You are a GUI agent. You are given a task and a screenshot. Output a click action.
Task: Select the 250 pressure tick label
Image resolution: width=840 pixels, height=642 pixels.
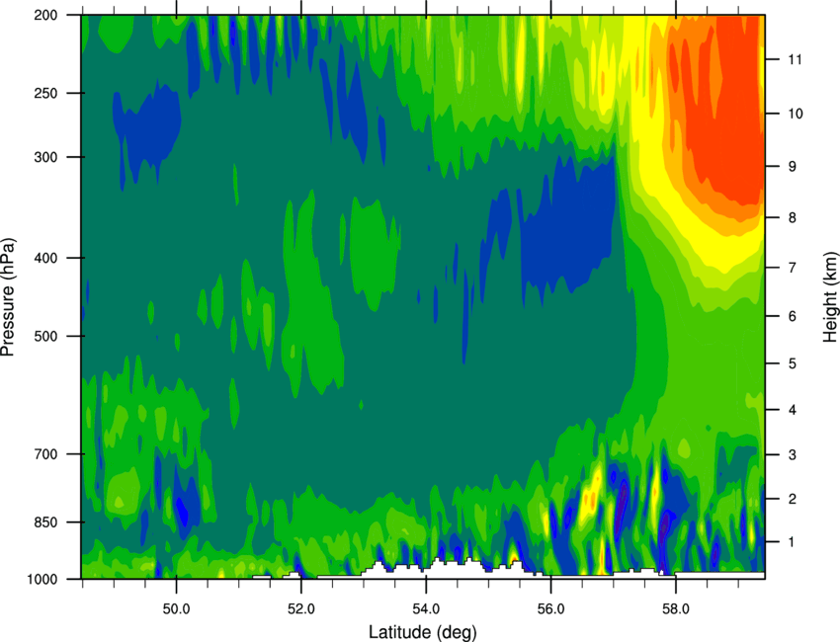pyautogui.click(x=45, y=93)
